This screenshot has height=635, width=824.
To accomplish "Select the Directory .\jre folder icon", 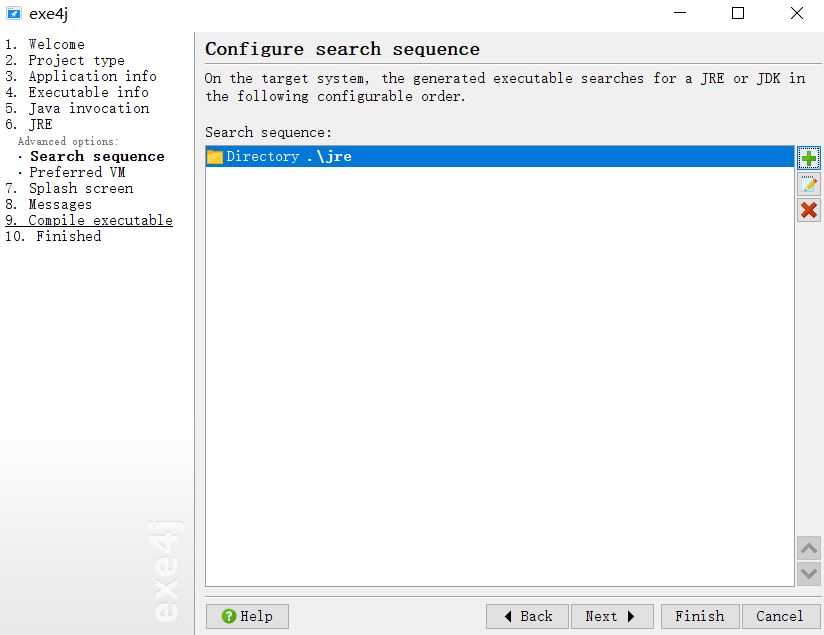I will point(215,157).
